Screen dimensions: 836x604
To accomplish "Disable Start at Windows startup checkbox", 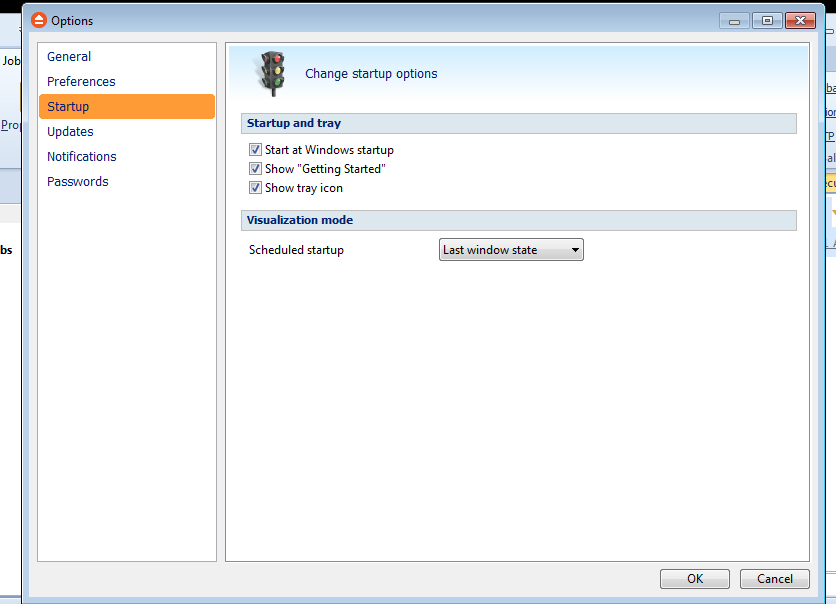I will coord(255,150).
